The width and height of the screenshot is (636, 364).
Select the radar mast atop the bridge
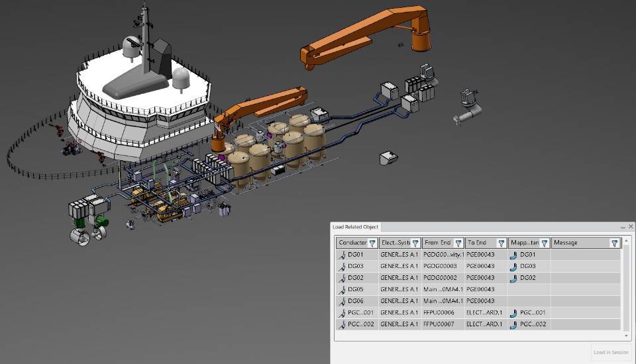144,40
